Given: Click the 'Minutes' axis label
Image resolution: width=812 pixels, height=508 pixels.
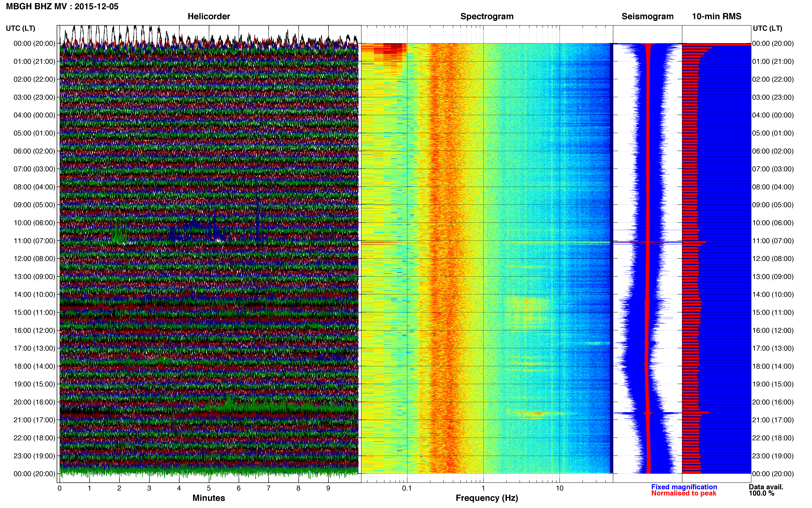Looking at the screenshot, I should [209, 498].
